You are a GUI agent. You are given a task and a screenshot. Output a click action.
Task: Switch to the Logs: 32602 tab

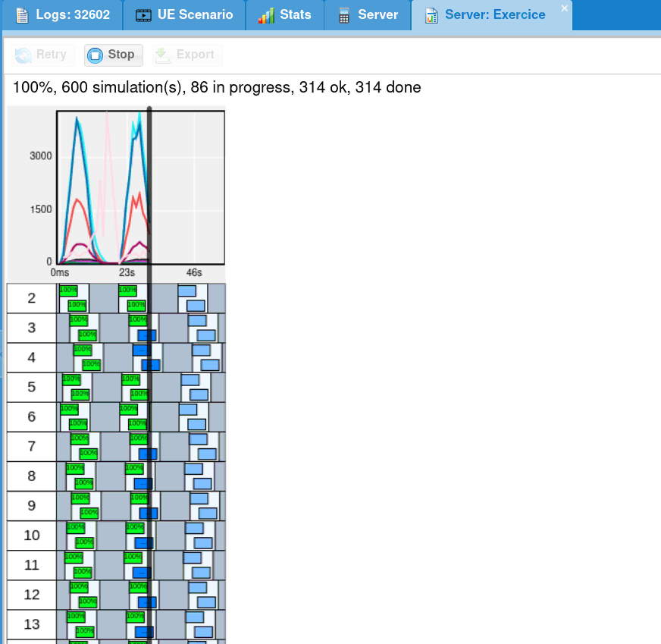pyautogui.click(x=73, y=15)
